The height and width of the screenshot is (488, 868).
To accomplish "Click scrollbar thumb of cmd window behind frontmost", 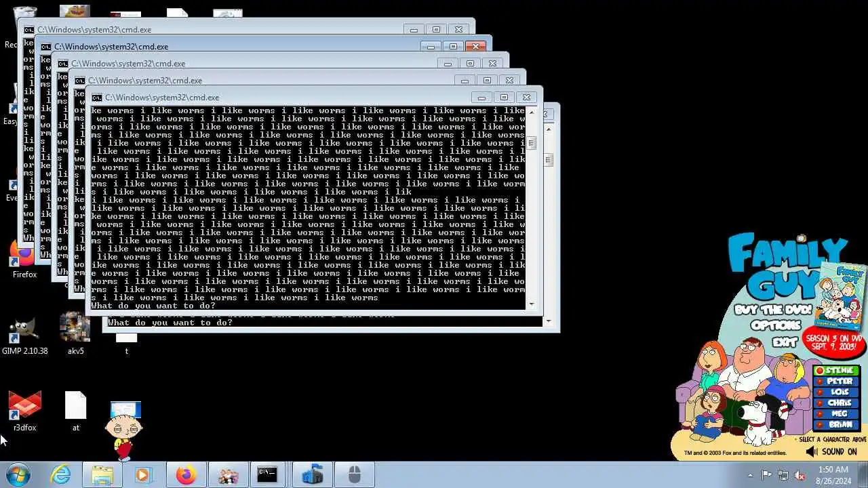I will (549, 160).
